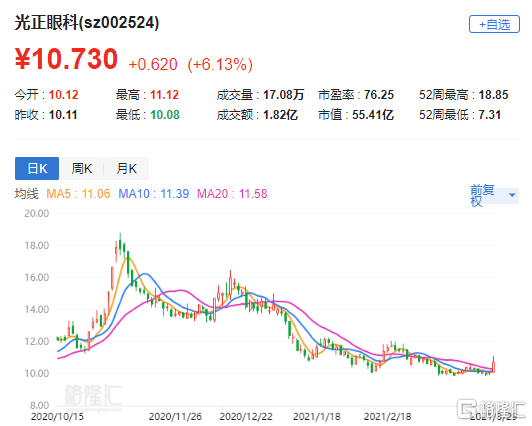Click the latest red candlestick at chart end
532x426 pixels.
(493, 366)
